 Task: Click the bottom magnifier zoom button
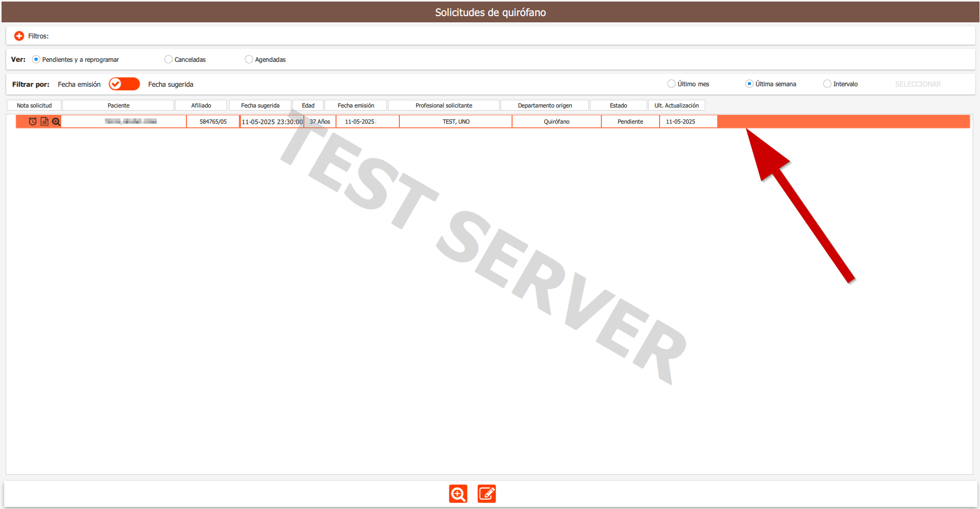(458, 493)
